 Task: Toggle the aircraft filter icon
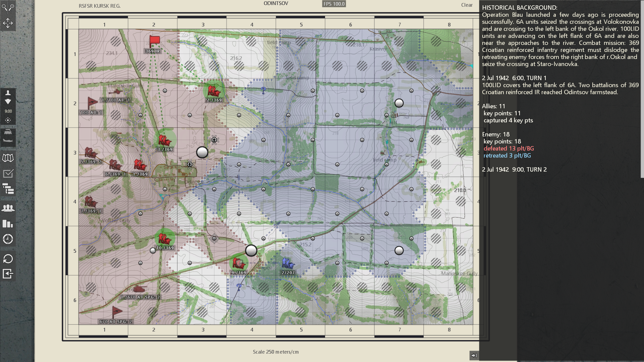tap(8, 141)
